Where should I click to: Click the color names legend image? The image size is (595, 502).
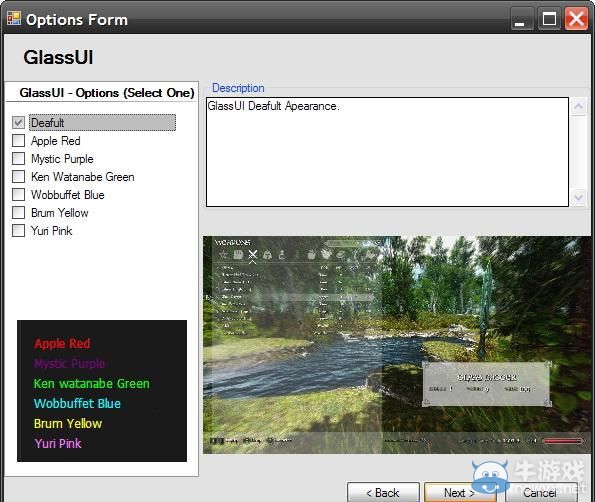(102, 391)
